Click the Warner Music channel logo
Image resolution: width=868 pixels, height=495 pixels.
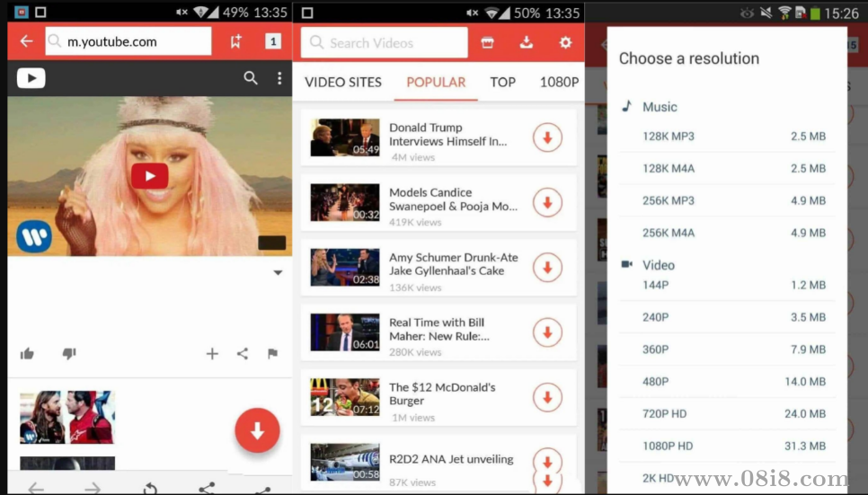pos(34,236)
